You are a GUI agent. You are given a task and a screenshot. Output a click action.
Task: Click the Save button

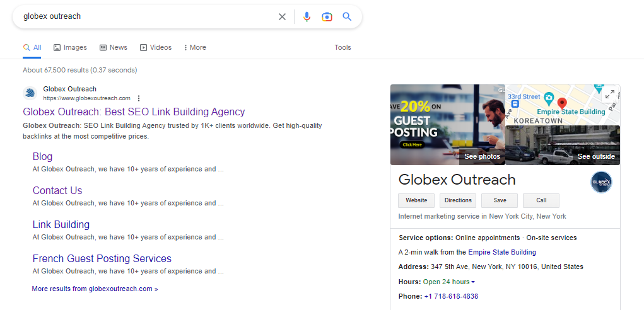pyautogui.click(x=500, y=200)
